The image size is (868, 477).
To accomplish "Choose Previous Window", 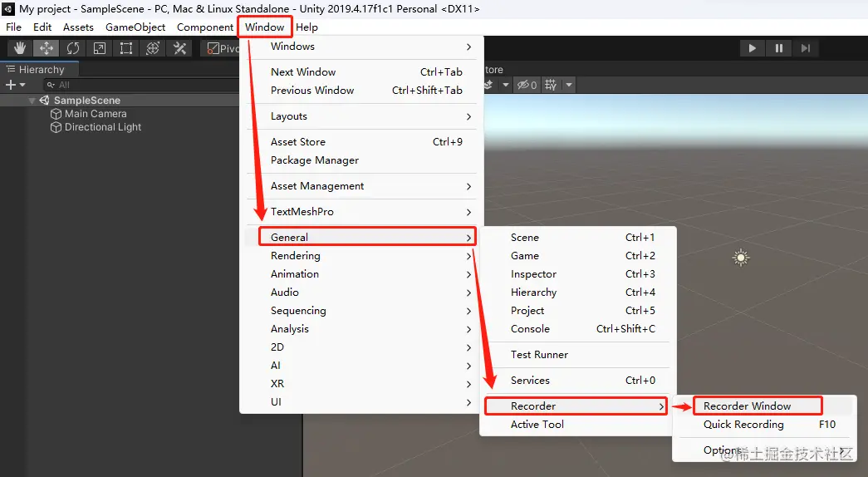I will 361,91.
